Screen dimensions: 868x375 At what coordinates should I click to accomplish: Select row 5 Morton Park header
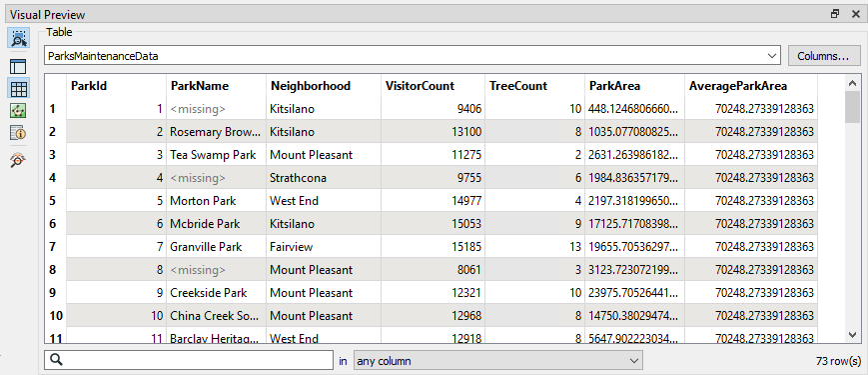pos(55,201)
